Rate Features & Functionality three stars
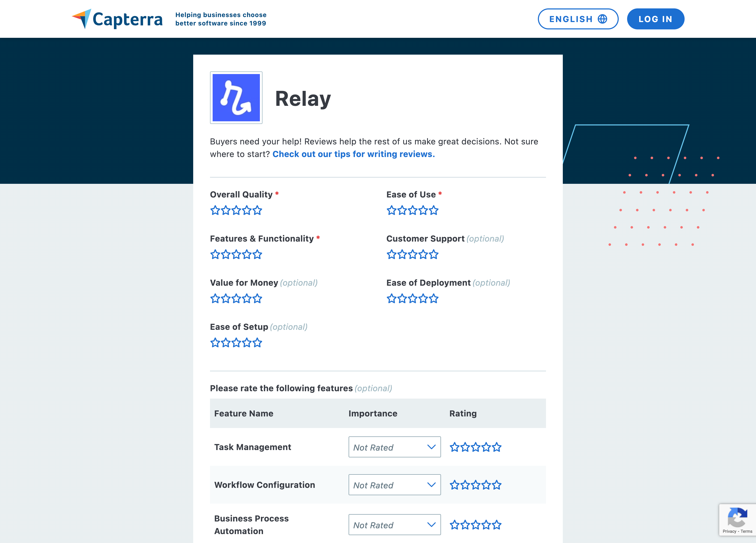 tap(236, 255)
